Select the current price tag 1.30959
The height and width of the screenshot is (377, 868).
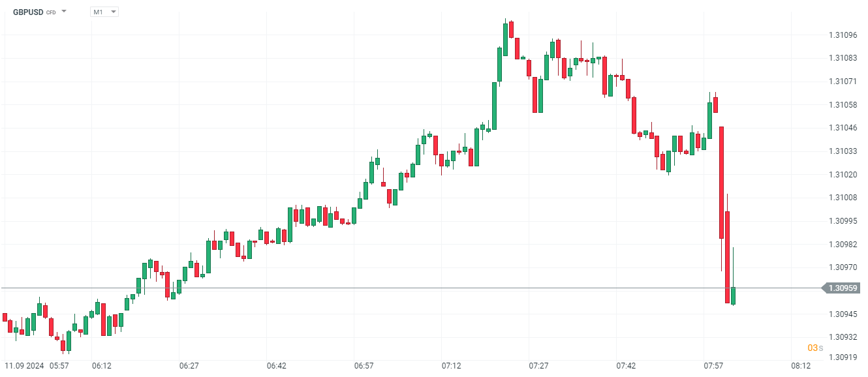pos(843,288)
